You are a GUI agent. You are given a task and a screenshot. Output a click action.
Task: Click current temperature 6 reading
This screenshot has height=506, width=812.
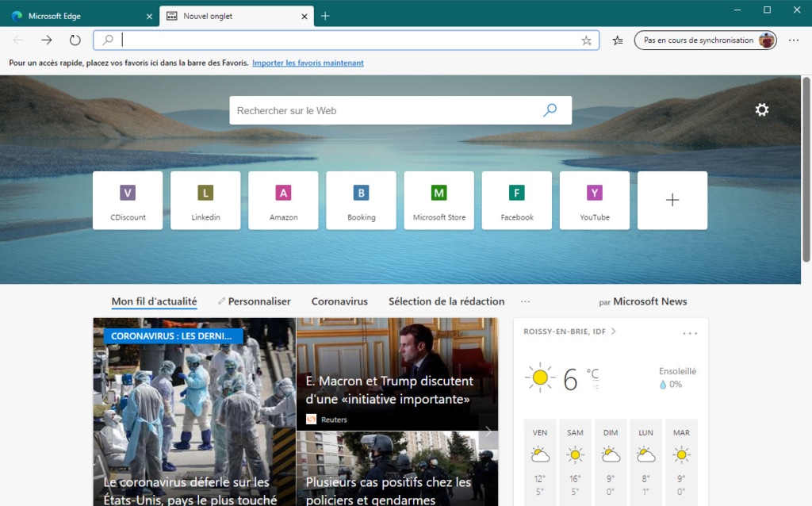pyautogui.click(x=570, y=379)
